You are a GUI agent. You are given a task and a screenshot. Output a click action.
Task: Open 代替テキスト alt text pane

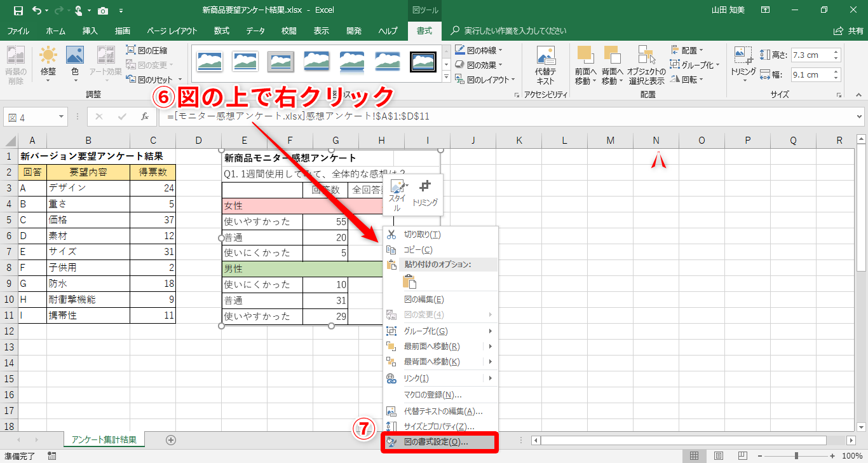[x=546, y=65]
